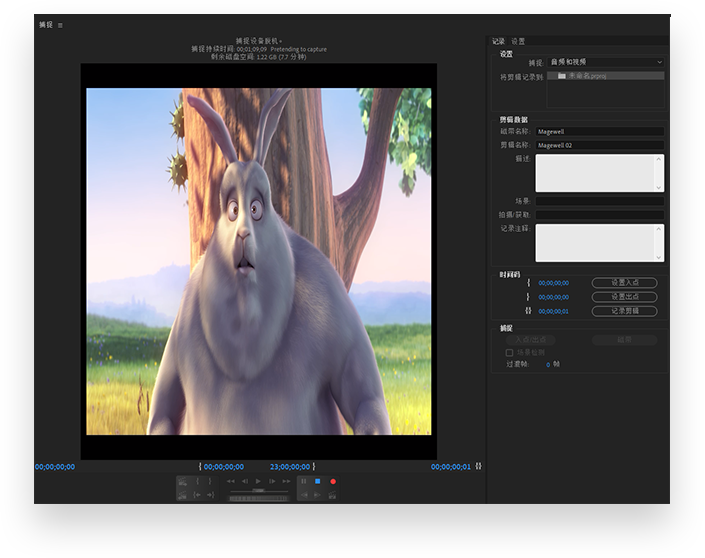Click the Rewind button
Viewport: 705px width, 558px height.
click(231, 481)
